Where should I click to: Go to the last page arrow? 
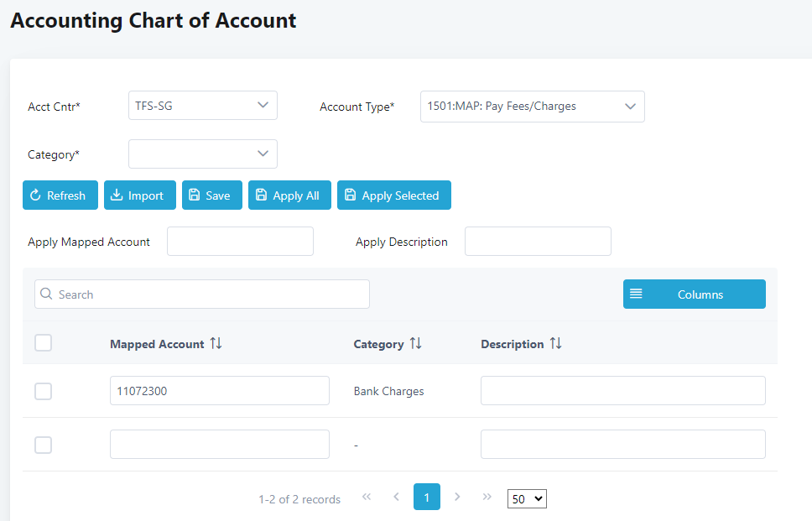tap(487, 497)
